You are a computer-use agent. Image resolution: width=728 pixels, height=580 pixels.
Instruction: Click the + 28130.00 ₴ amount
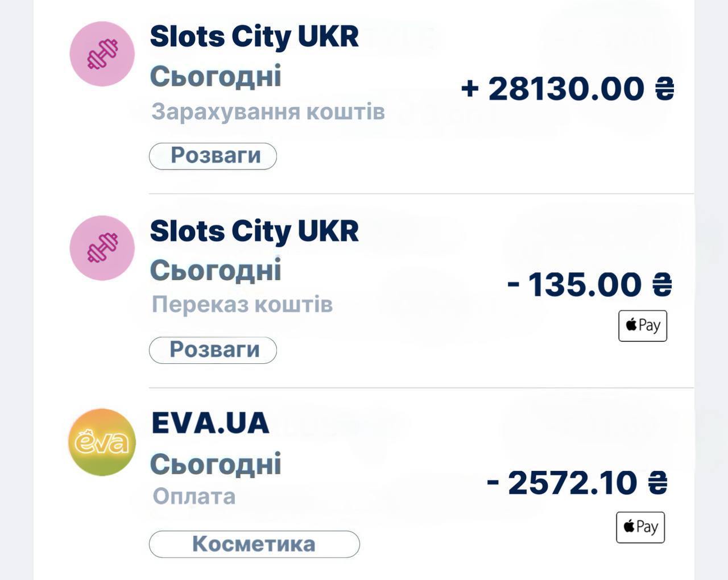567,89
